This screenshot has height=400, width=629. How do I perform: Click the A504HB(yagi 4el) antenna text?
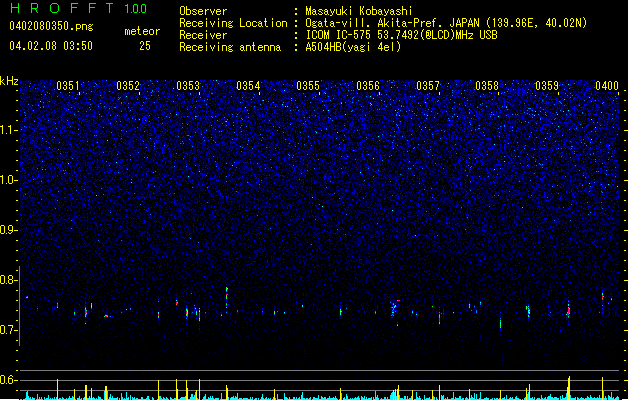click(353, 47)
